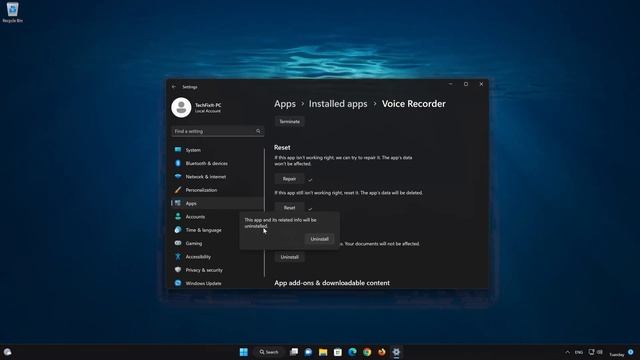Click the Accessibility figure icon

pyautogui.click(x=178, y=256)
